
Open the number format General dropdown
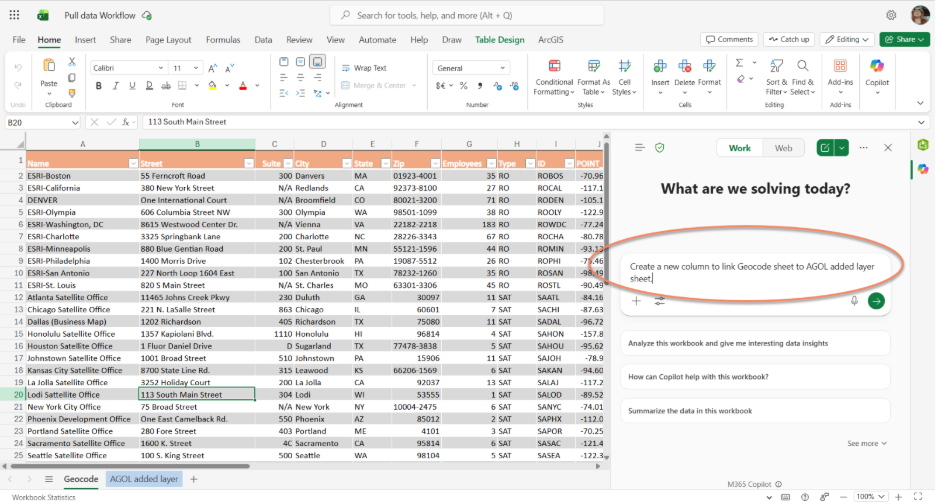coord(503,68)
